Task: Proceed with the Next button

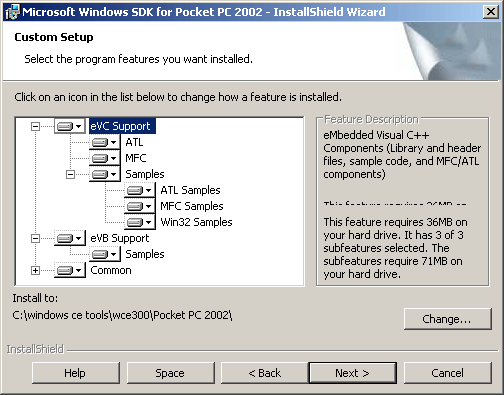Action: click(x=353, y=373)
